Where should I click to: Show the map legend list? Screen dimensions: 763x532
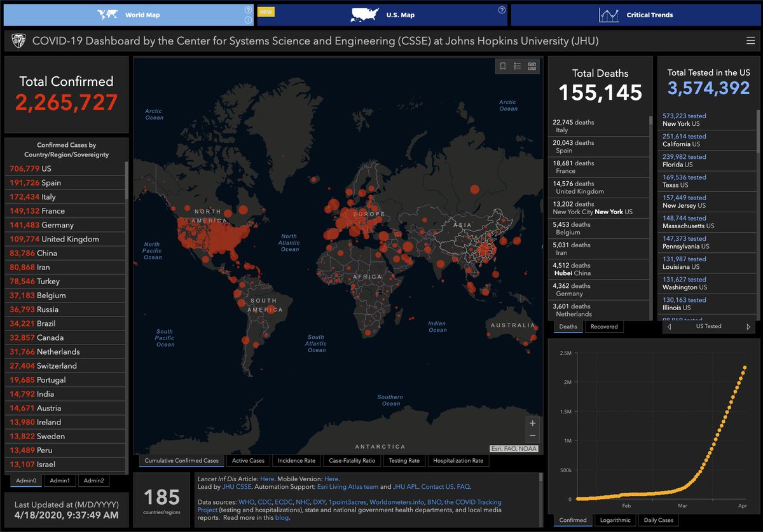(518, 66)
